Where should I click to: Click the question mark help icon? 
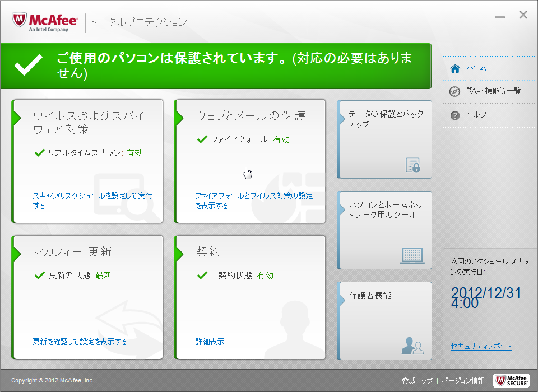point(455,115)
